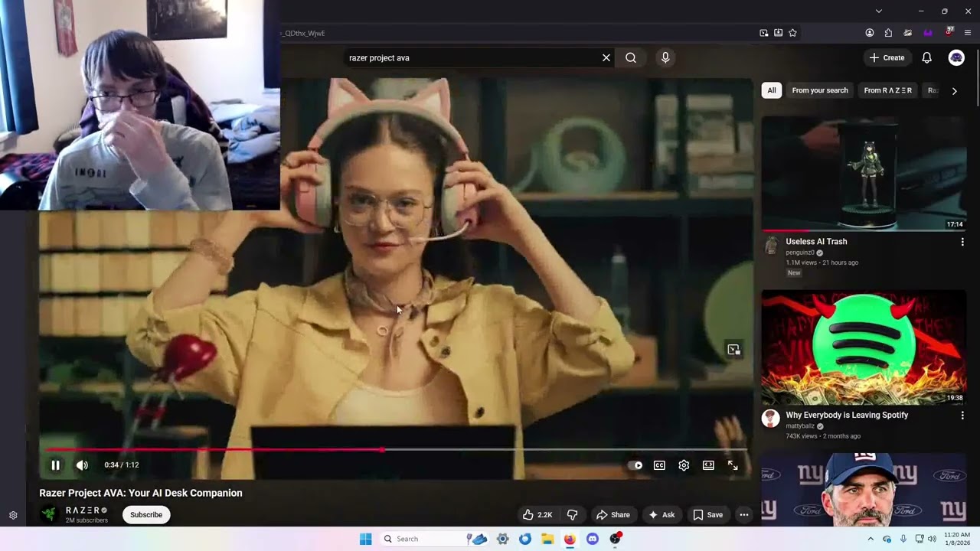The height and width of the screenshot is (551, 980).
Task: Click the 'razer project ava' search field
Action: click(x=471, y=57)
